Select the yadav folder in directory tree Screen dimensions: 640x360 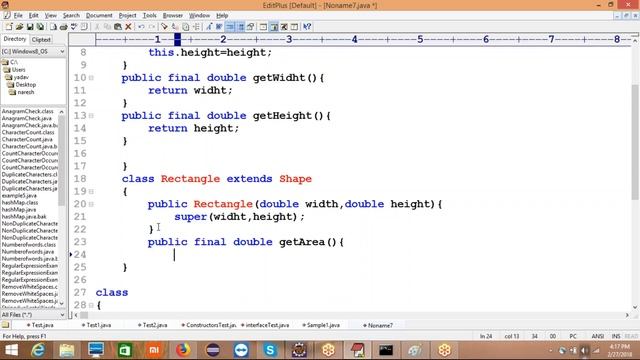click(x=21, y=77)
